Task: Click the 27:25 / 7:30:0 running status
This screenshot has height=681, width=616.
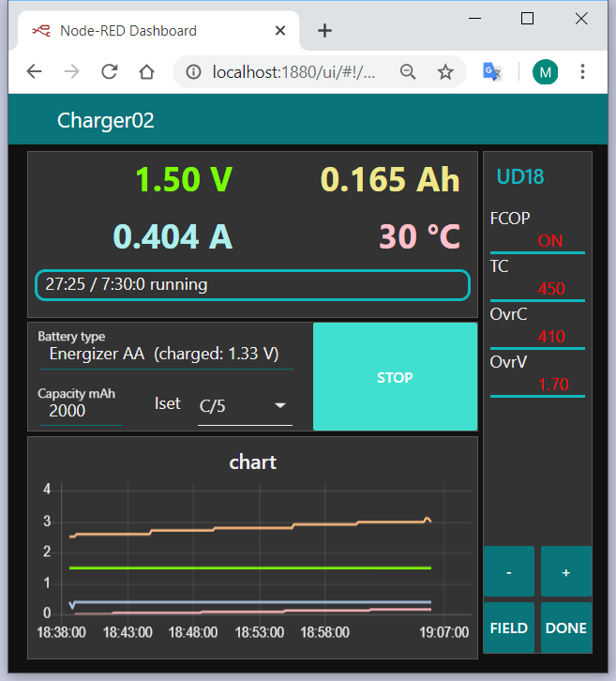Action: pos(252,285)
